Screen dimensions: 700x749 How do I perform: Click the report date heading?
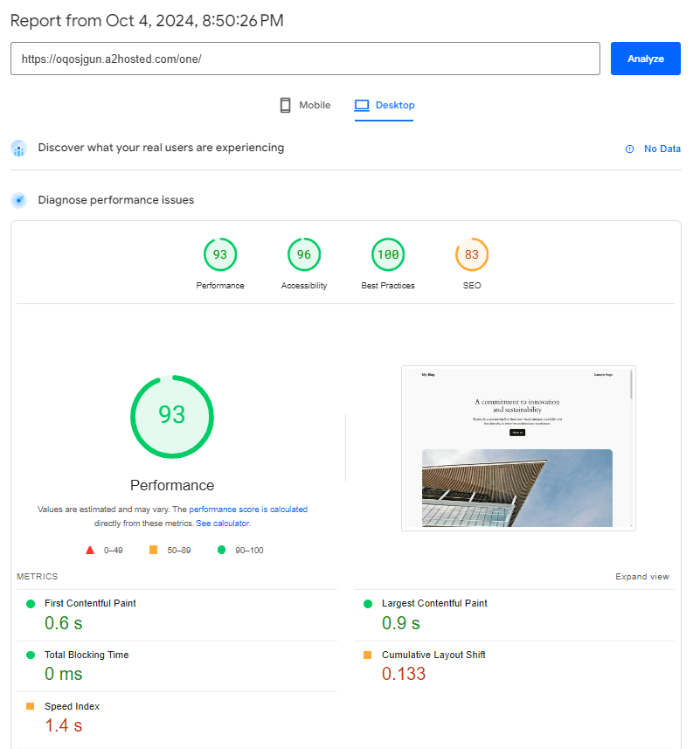[x=147, y=21]
